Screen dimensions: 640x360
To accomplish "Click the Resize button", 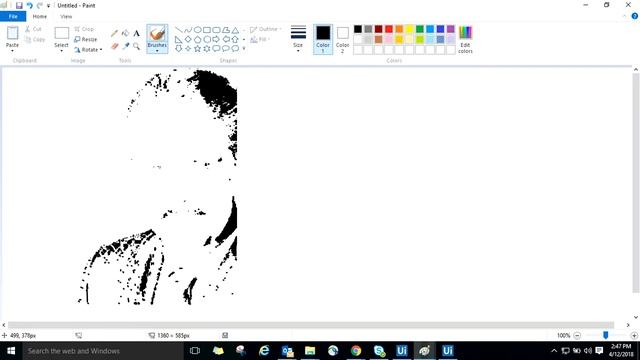I will tap(86, 39).
